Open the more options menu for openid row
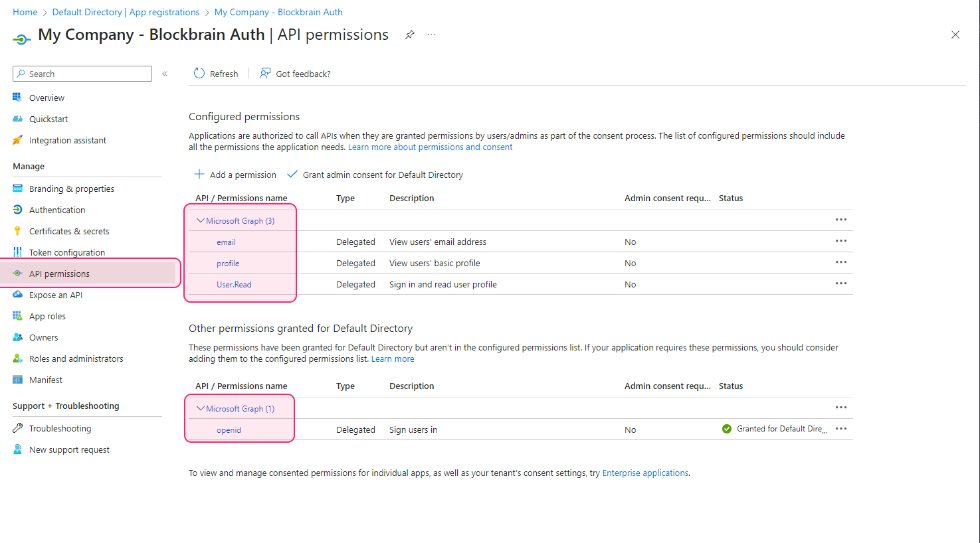 pyautogui.click(x=841, y=429)
